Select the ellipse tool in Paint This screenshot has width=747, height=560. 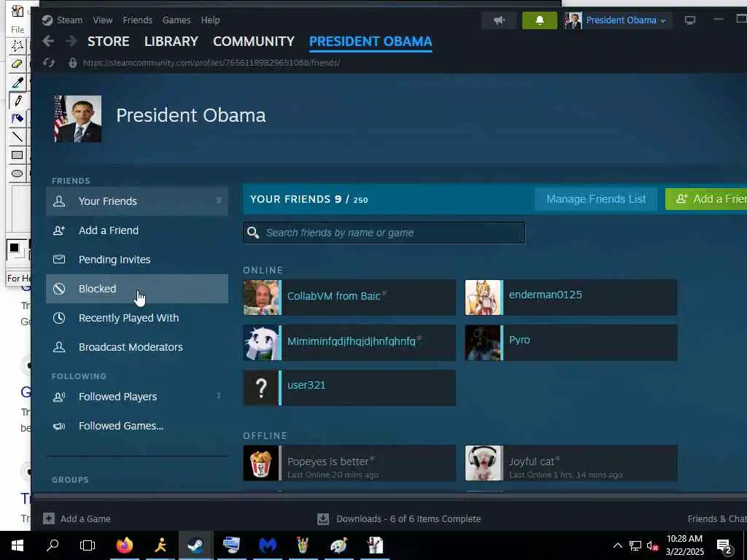[x=18, y=174]
